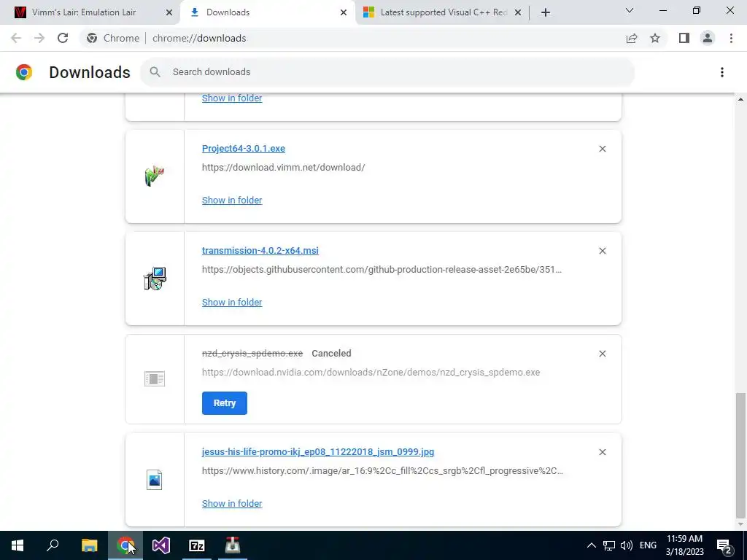The image size is (747, 560).
Task: Click the browser forward arrow
Action: [39, 38]
